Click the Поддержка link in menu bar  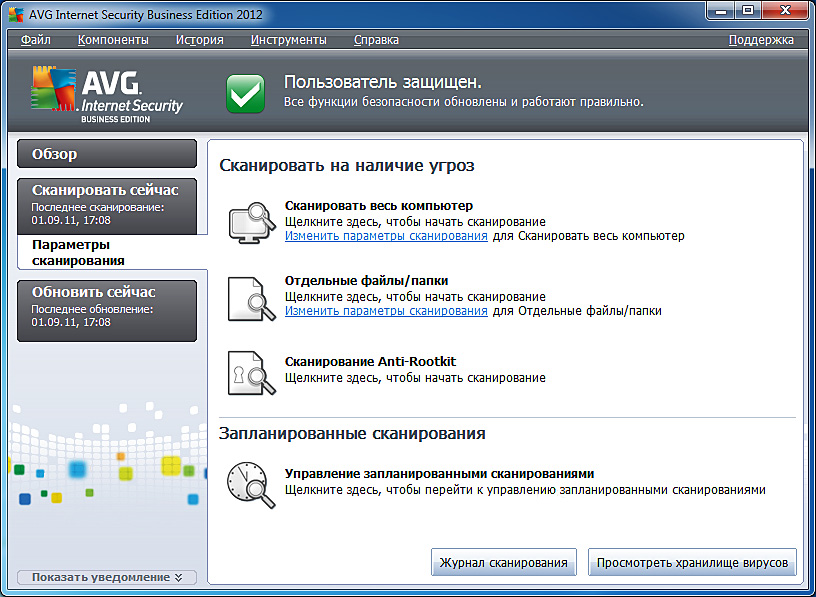pyautogui.click(x=761, y=40)
